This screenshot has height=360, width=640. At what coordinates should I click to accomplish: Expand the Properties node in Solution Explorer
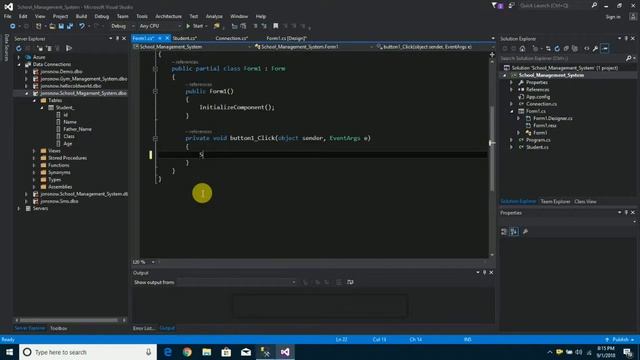[x=511, y=82]
